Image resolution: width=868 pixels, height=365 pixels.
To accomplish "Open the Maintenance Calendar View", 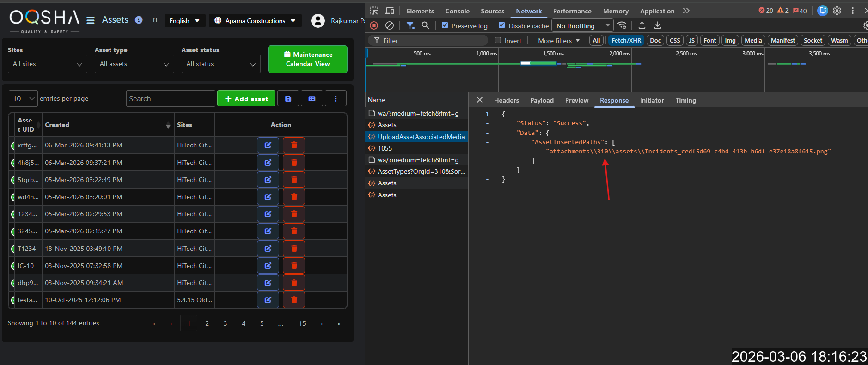I will click(x=308, y=59).
